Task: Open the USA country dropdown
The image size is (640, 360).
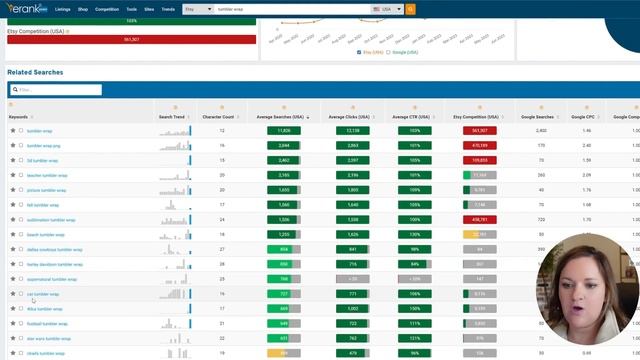Action: pos(387,9)
